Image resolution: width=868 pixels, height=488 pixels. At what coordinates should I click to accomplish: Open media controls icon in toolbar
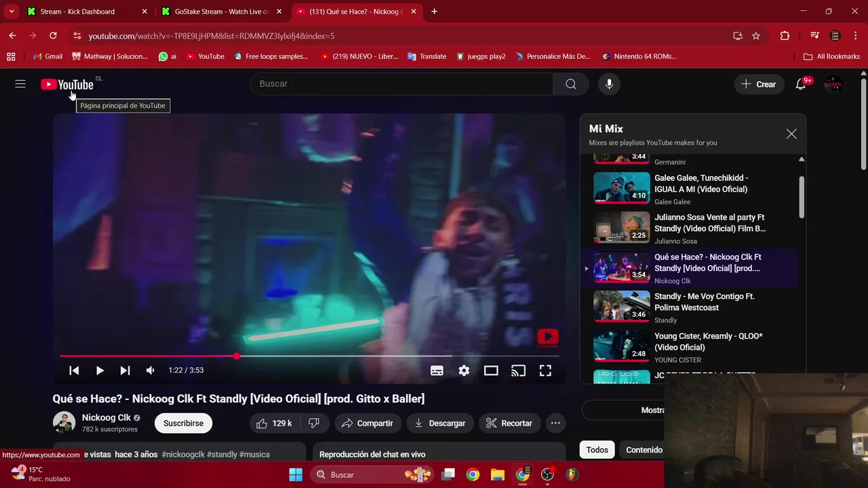[x=814, y=36]
